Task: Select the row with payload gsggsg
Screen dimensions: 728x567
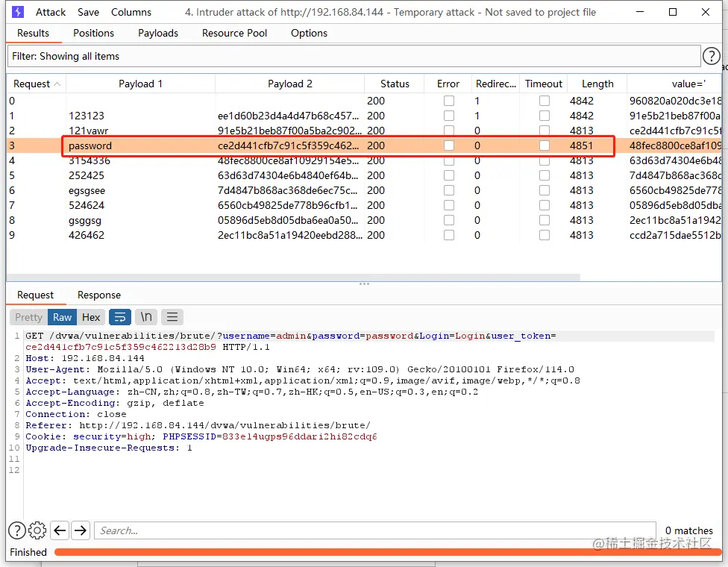Action: pyautogui.click(x=364, y=220)
